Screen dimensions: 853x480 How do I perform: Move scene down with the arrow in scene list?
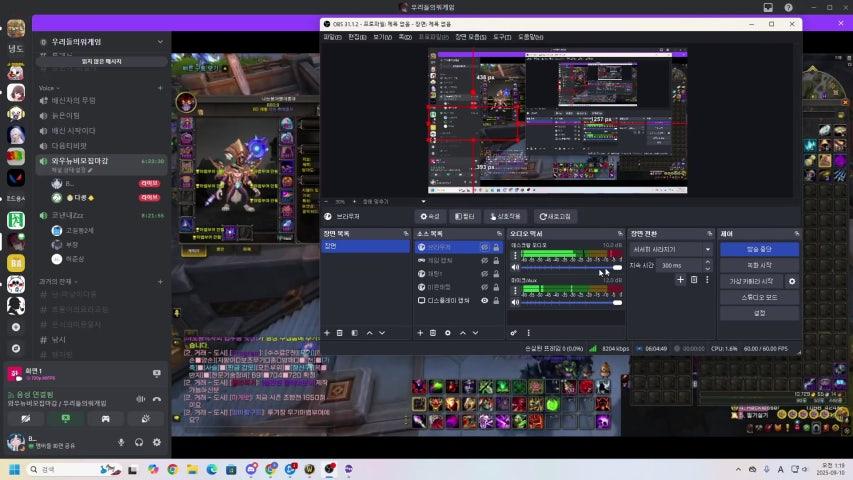pos(382,333)
